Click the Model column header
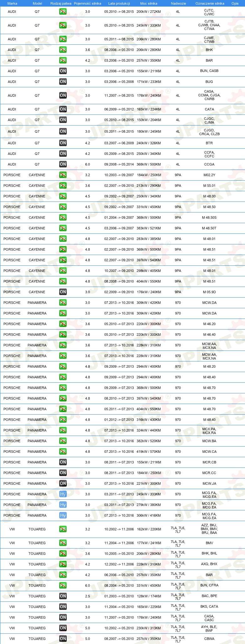 (x=37, y=3)
